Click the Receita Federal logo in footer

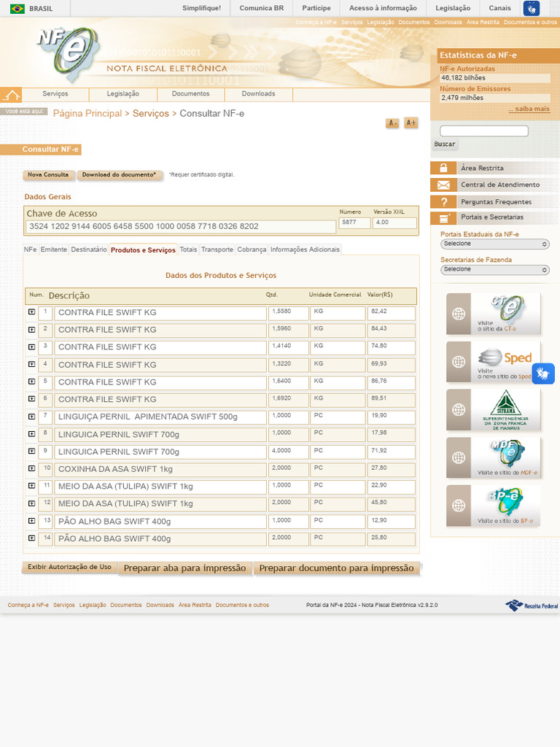coord(532,605)
